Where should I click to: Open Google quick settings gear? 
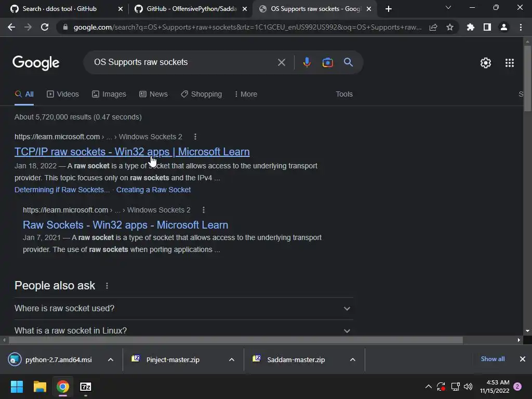486,63
